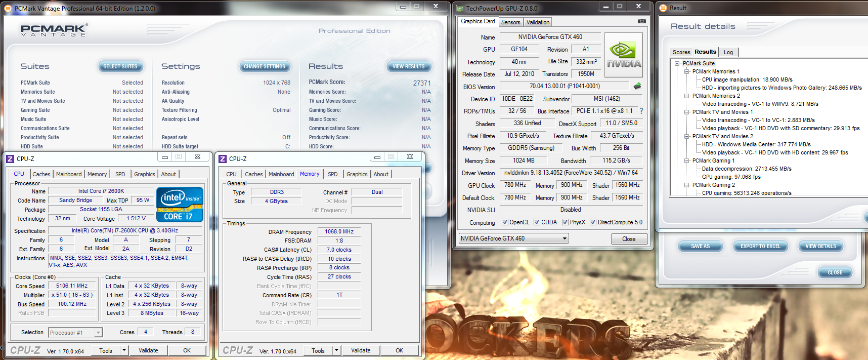
Task: Click the DRAM Frequency value 1068.0 MHz
Action: click(339, 231)
